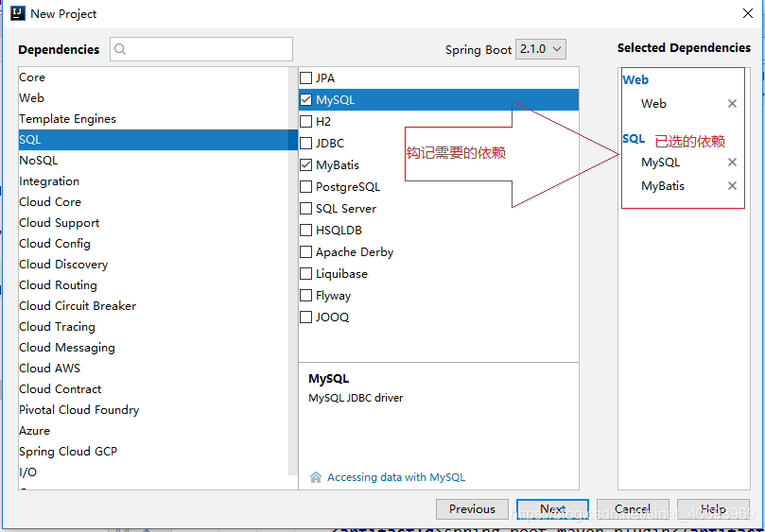Viewport: 765px width, 532px height.
Task: Click Web entry in Selected Dependencies
Action: point(653,103)
